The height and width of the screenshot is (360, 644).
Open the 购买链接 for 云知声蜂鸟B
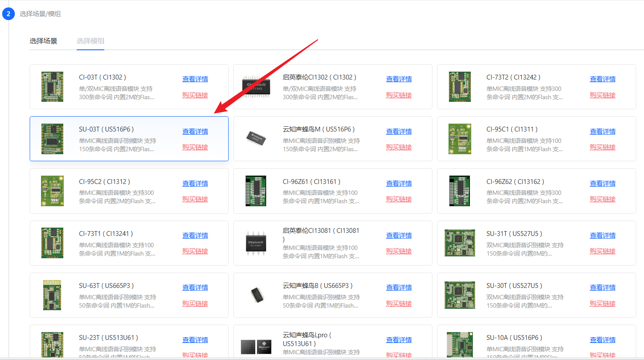[399, 304]
